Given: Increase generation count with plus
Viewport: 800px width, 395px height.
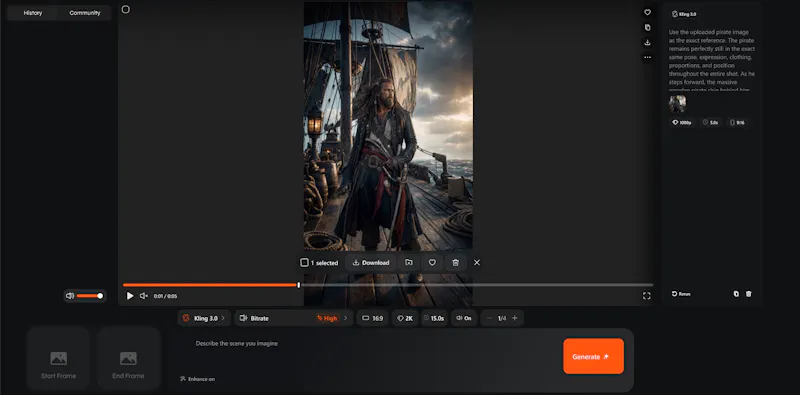Looking at the screenshot, I should (x=514, y=318).
